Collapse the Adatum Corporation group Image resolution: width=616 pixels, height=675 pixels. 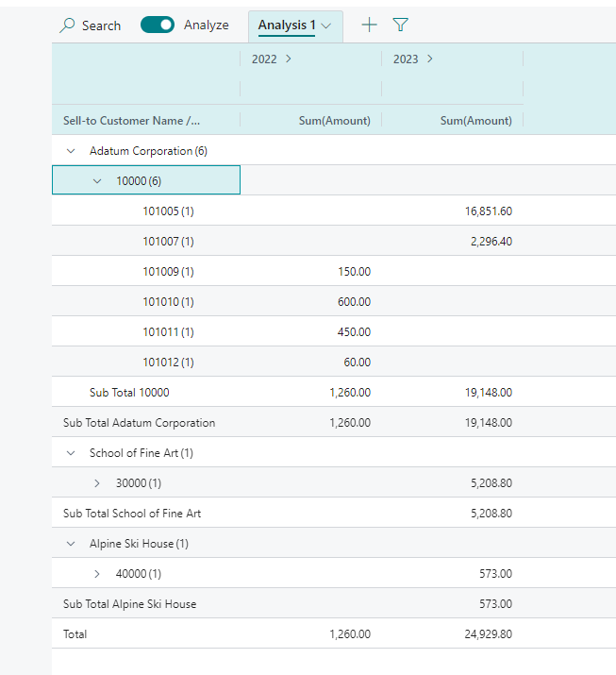[71, 151]
